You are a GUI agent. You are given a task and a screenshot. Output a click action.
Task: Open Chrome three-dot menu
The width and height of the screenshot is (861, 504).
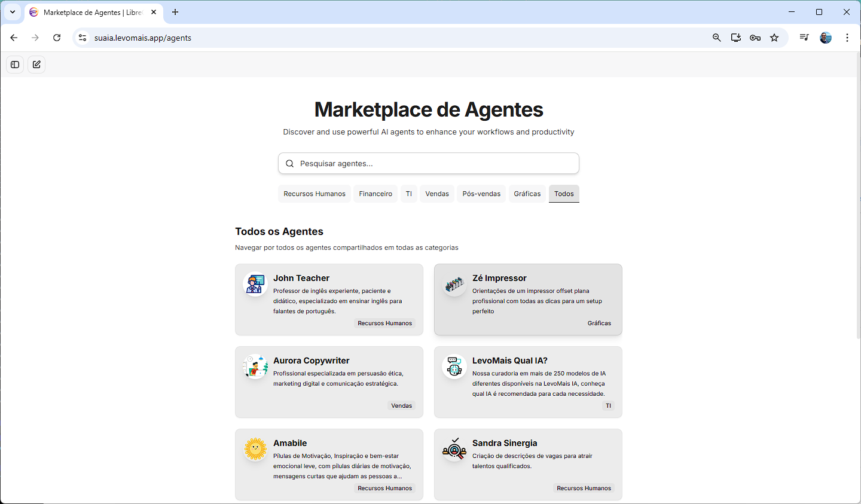[847, 38]
